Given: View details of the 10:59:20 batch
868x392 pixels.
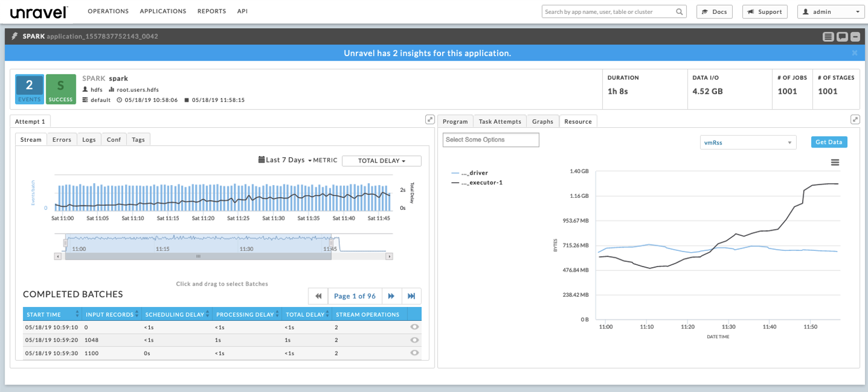Looking at the screenshot, I should 414,340.
